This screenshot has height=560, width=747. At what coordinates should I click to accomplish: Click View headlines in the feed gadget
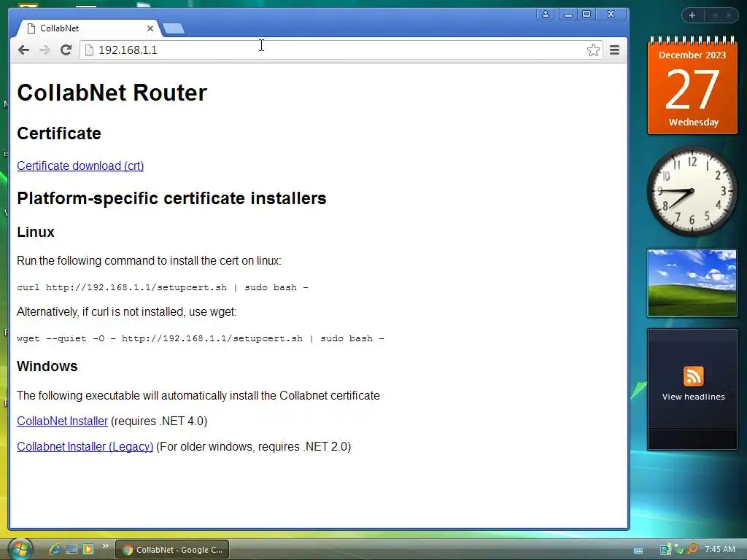coord(693,397)
